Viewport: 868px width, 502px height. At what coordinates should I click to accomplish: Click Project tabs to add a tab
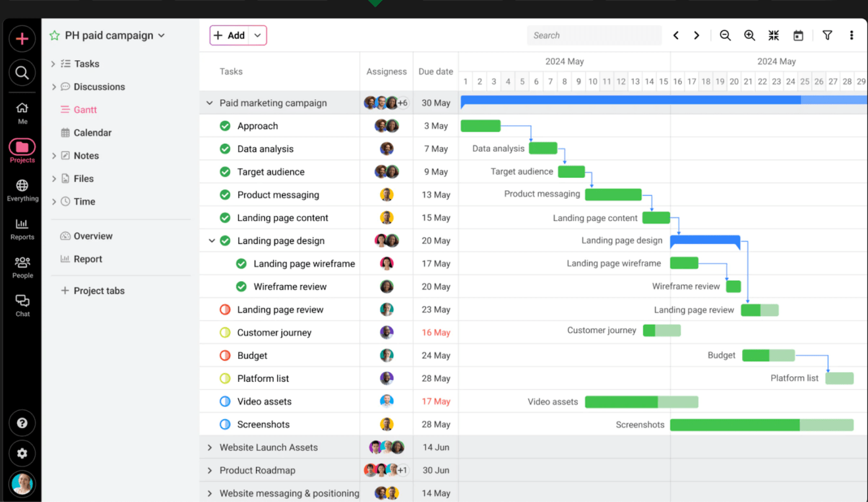[x=92, y=291]
